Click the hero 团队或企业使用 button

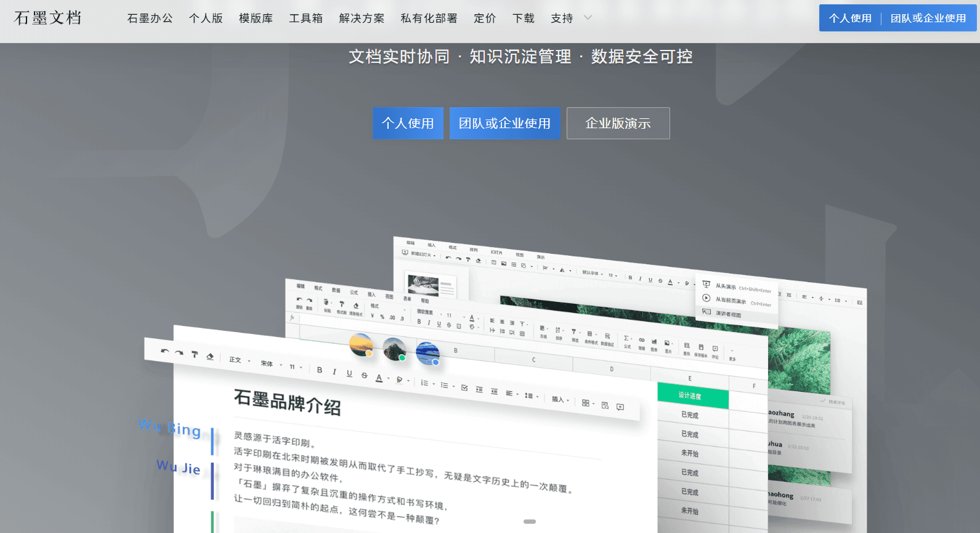[504, 123]
